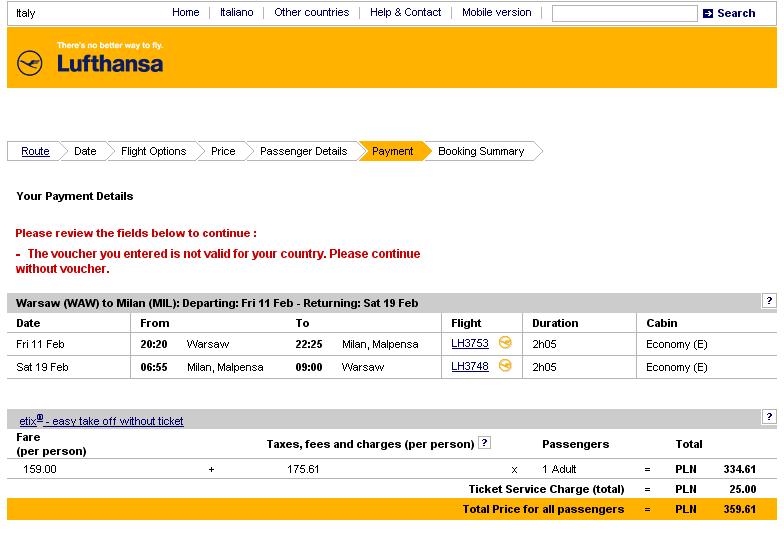The height and width of the screenshot is (534, 784).
Task: Click the Warsaw to Milan itinerary header text
Action: click(217, 303)
